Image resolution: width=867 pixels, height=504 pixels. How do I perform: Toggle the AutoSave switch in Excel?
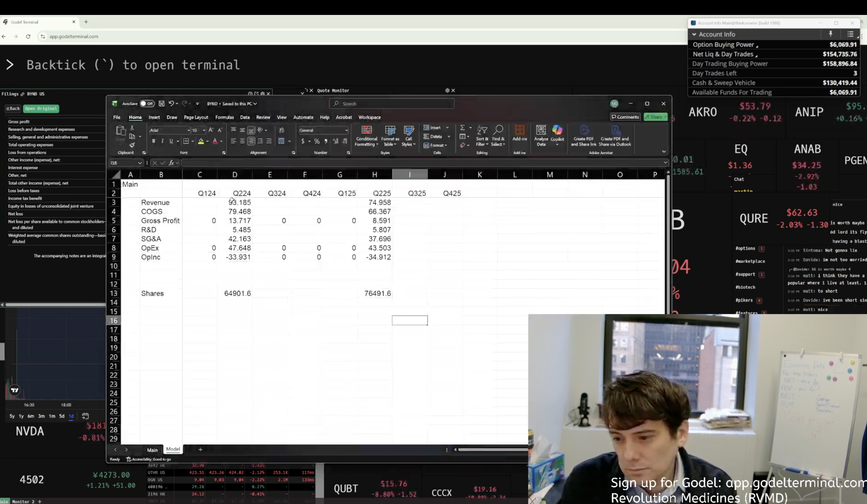coord(147,104)
